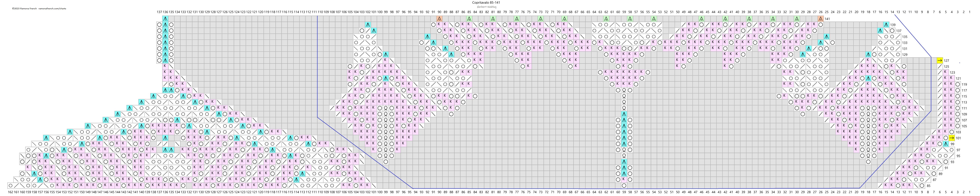Click the ©2023 Ramona French copyright text
The image size is (980, 196).
[24, 8]
